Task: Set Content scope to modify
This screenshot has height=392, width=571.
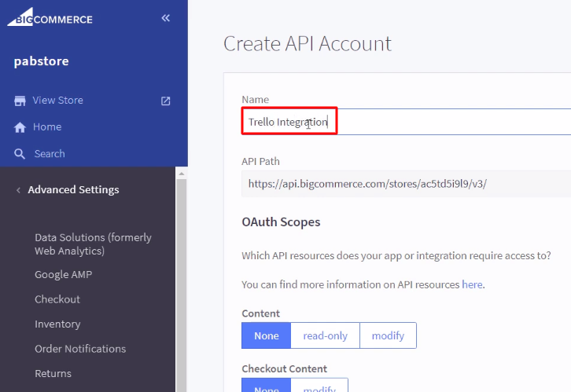Action: pos(389,335)
